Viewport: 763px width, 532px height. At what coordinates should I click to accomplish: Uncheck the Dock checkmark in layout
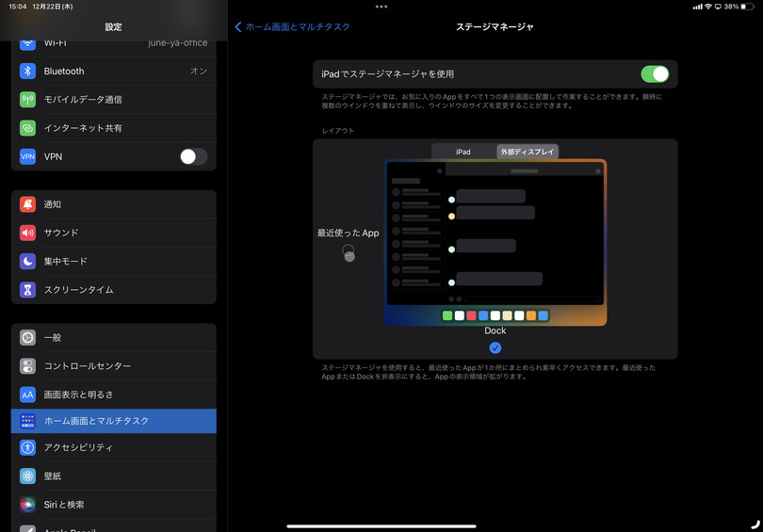point(495,347)
